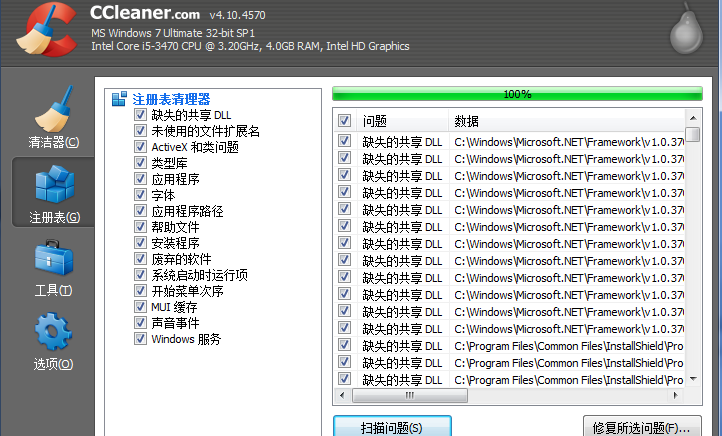
Task: Click Intel Core i5-3470 hardware info text
Action: coord(250,46)
